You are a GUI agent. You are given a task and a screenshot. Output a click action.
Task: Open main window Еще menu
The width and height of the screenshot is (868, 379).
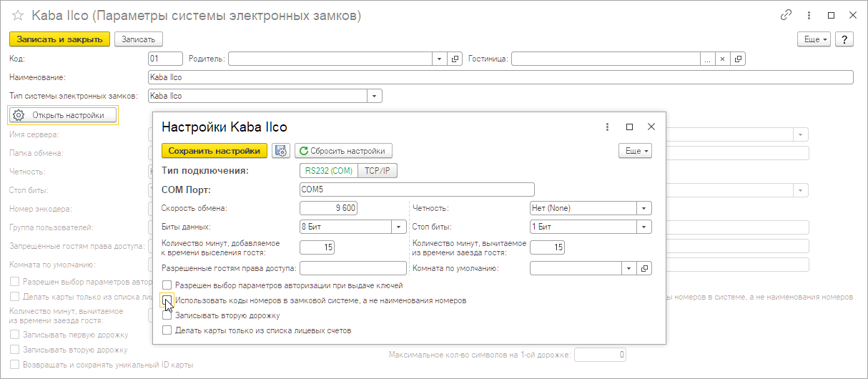pos(814,39)
